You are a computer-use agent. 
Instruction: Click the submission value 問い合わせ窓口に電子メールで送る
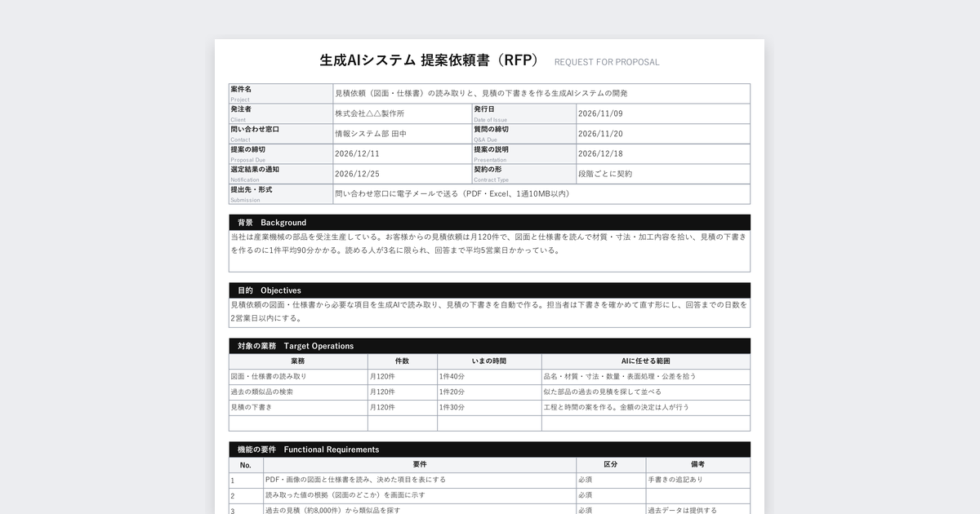[452, 194]
